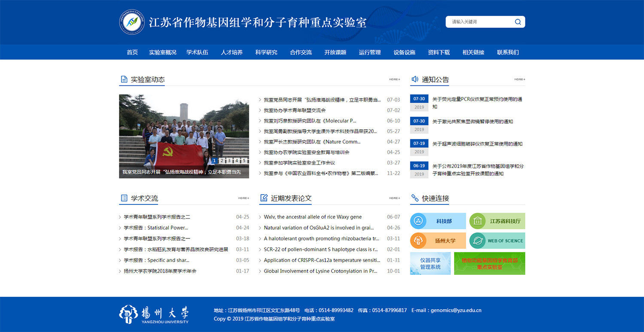
Task: Open 学术青年联盟系列学术报告之二
Action: click(157, 217)
